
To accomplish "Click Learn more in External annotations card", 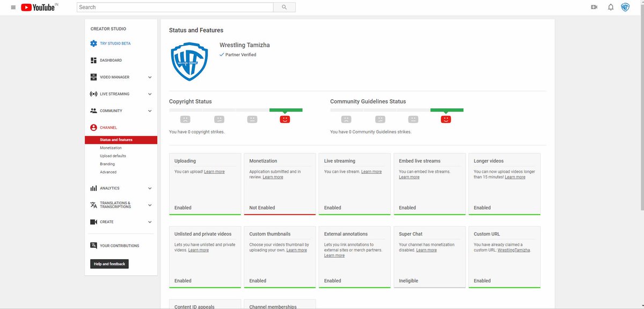I will click(334, 255).
